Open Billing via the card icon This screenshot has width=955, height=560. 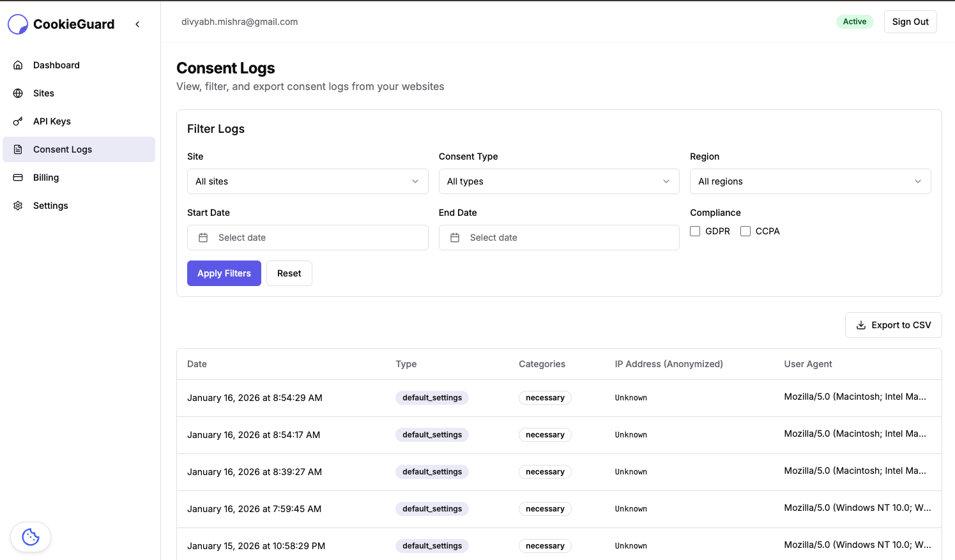click(17, 177)
